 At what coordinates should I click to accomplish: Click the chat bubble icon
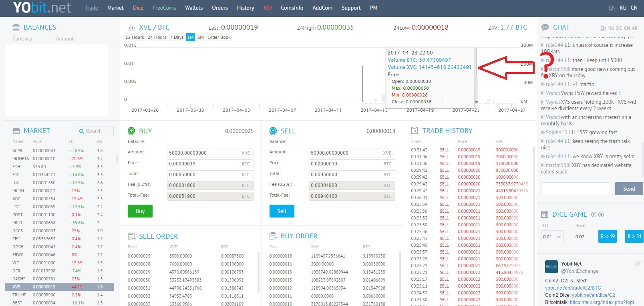[545, 27]
